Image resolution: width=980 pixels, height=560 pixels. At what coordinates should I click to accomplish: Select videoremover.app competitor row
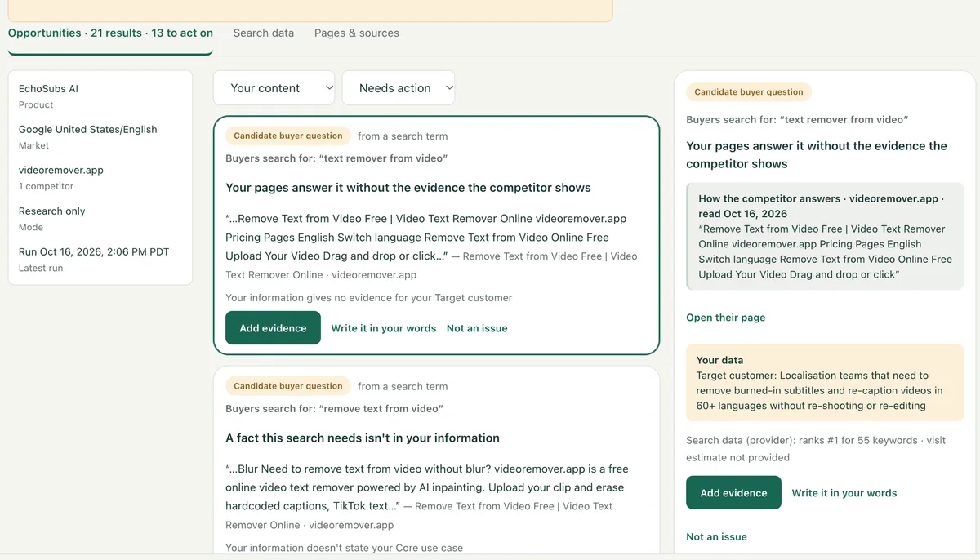point(100,177)
